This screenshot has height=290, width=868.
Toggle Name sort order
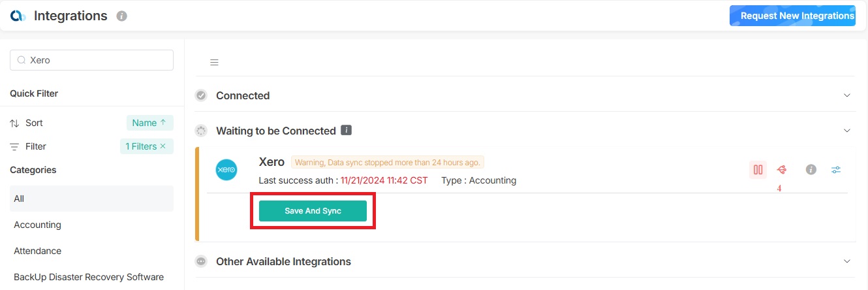click(x=149, y=123)
